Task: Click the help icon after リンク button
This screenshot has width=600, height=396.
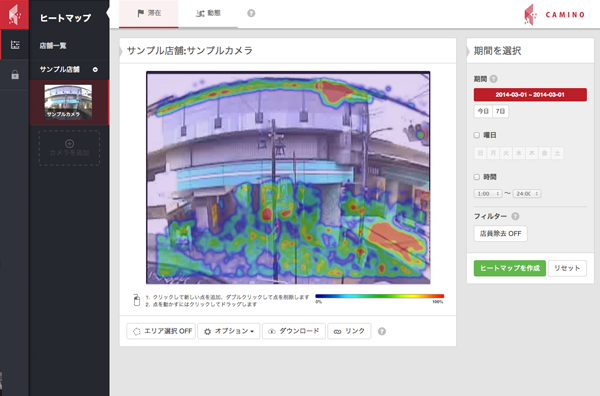Action: tap(382, 331)
